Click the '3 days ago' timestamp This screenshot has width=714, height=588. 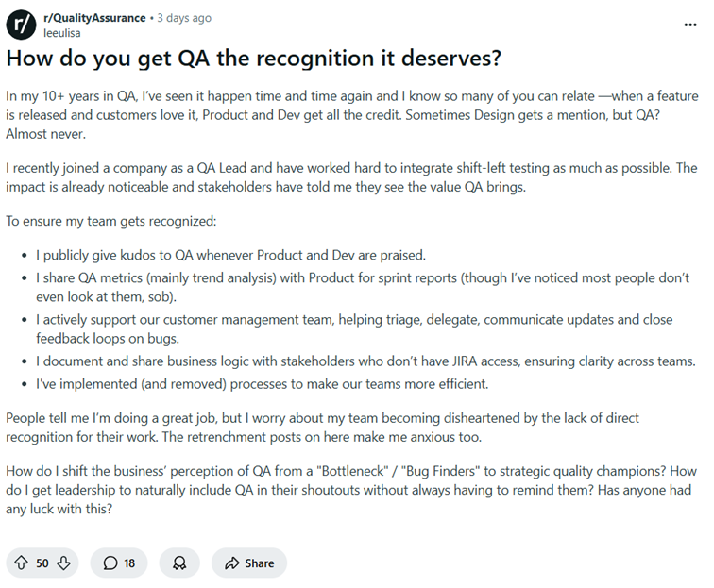pos(184,18)
